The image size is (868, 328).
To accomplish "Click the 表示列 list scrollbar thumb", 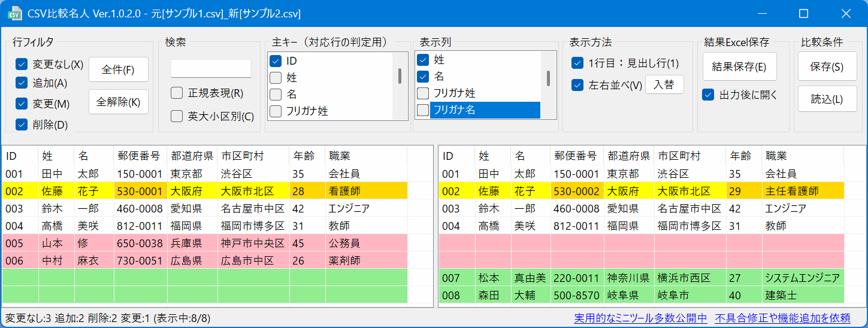I will [x=548, y=78].
